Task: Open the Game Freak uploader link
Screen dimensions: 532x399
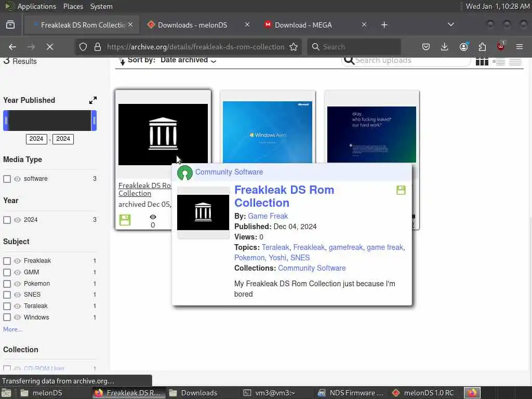Action: (268, 216)
